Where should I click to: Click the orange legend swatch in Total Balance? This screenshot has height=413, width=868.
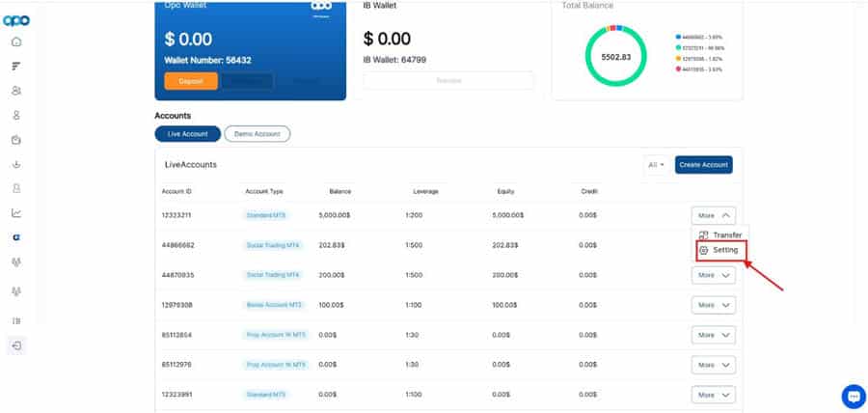point(678,59)
